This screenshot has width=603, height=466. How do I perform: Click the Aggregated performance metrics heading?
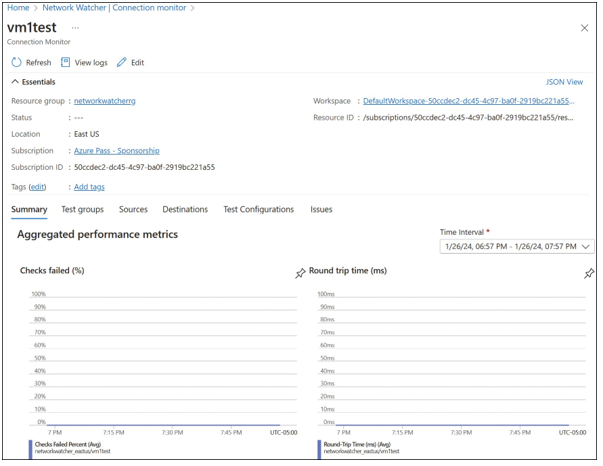pyautogui.click(x=97, y=235)
